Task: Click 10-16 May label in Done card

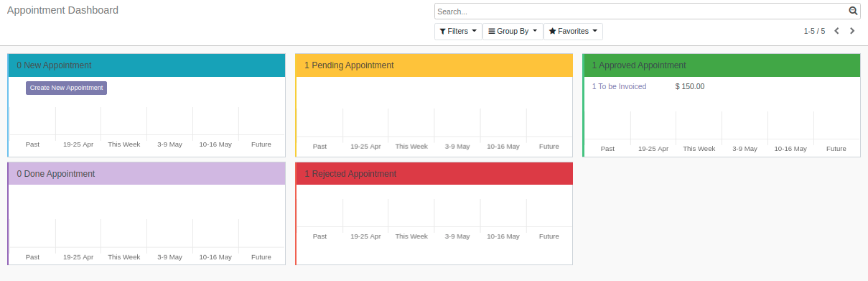Action: [x=215, y=257]
